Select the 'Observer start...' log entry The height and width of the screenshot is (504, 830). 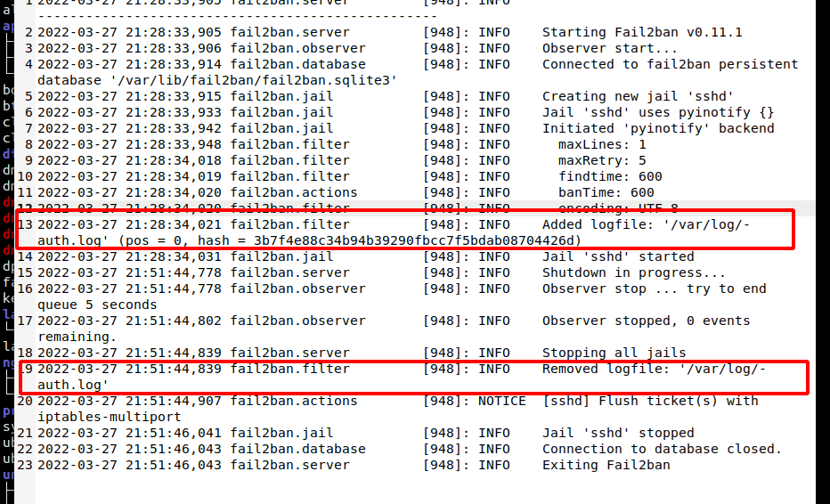[610, 48]
